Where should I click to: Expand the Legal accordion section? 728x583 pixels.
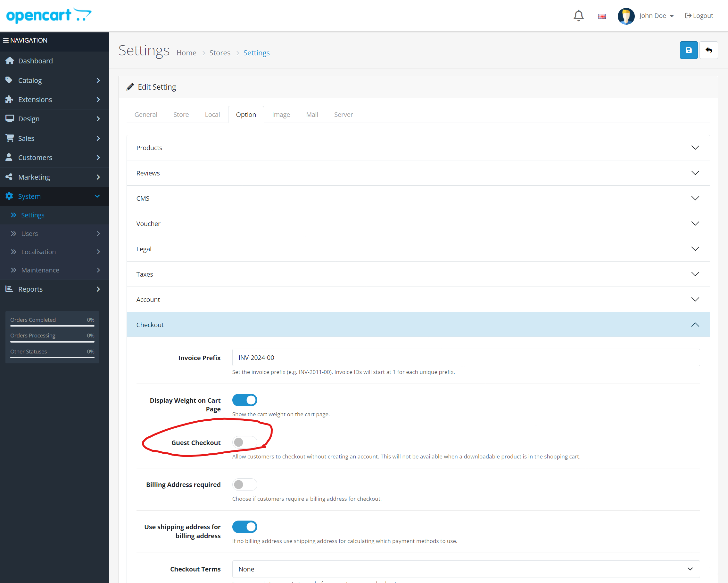[418, 249]
